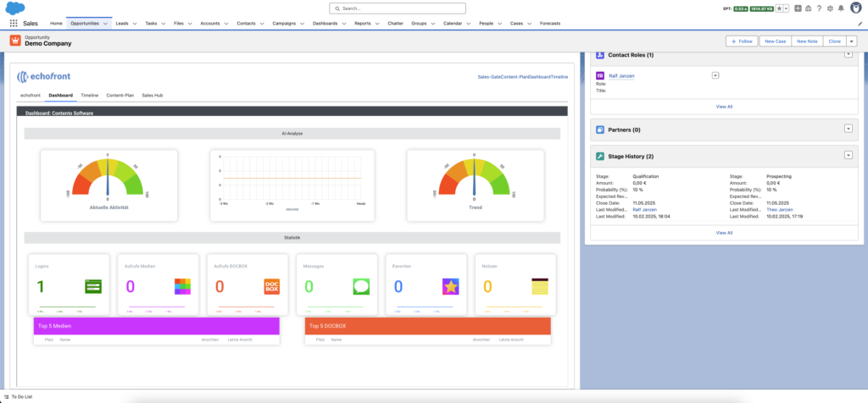
Task: Open the Trailhead guidance icon
Action: (808, 8)
